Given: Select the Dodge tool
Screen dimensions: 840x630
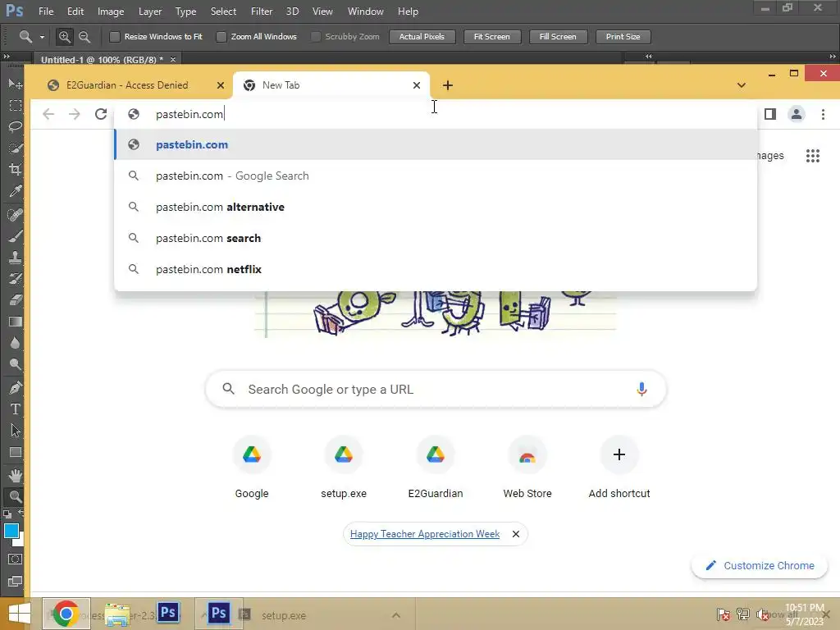Looking at the screenshot, I should pyautogui.click(x=15, y=365).
